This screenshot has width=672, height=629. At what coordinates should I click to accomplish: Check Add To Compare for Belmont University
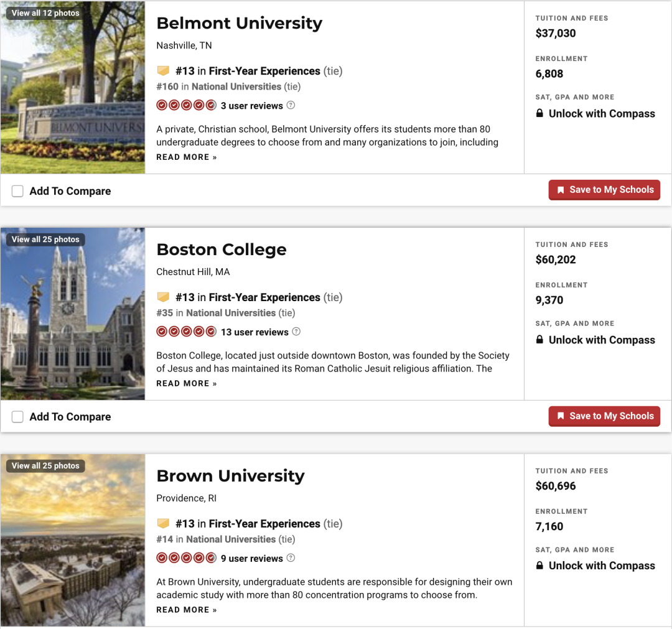(17, 191)
